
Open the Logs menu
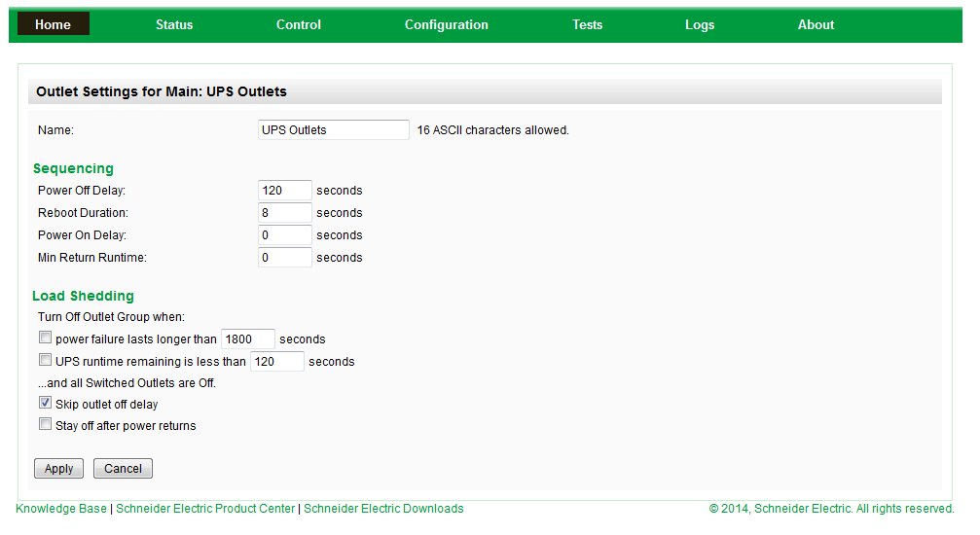tap(700, 24)
